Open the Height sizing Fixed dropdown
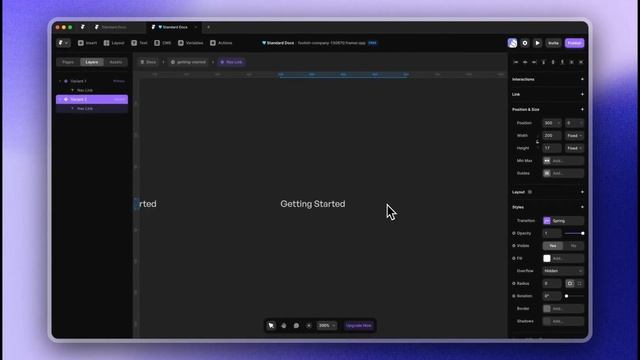 coord(574,148)
